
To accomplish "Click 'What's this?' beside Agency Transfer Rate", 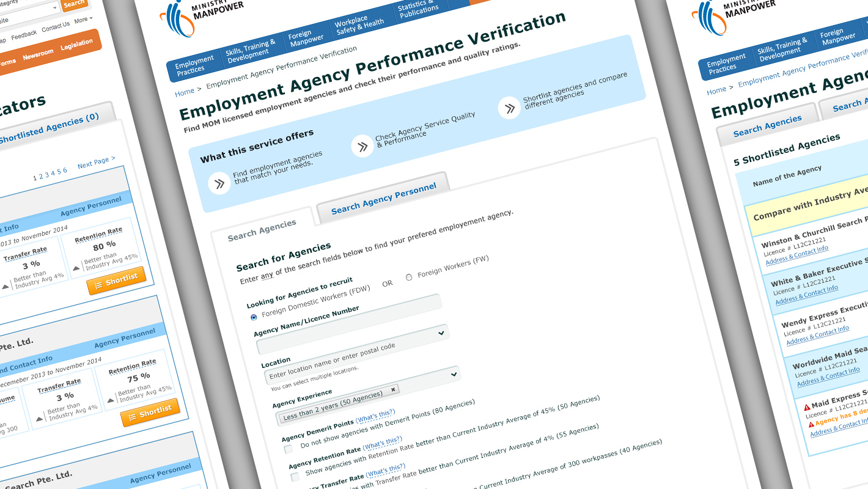I will pyautogui.click(x=385, y=471).
